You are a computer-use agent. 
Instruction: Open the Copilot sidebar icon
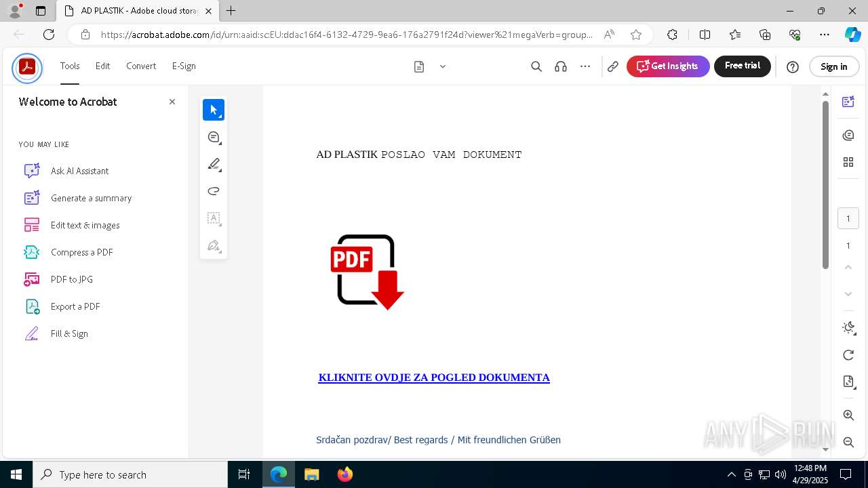coord(852,35)
